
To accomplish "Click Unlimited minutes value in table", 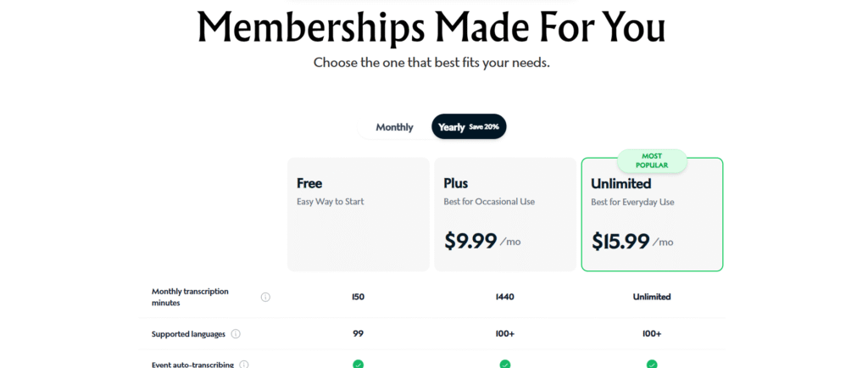I will (x=652, y=297).
